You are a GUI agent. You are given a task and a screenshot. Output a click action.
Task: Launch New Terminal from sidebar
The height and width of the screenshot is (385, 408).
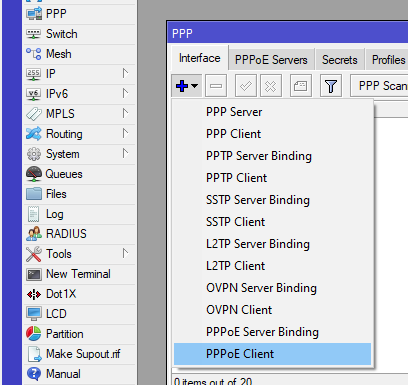[x=79, y=274]
